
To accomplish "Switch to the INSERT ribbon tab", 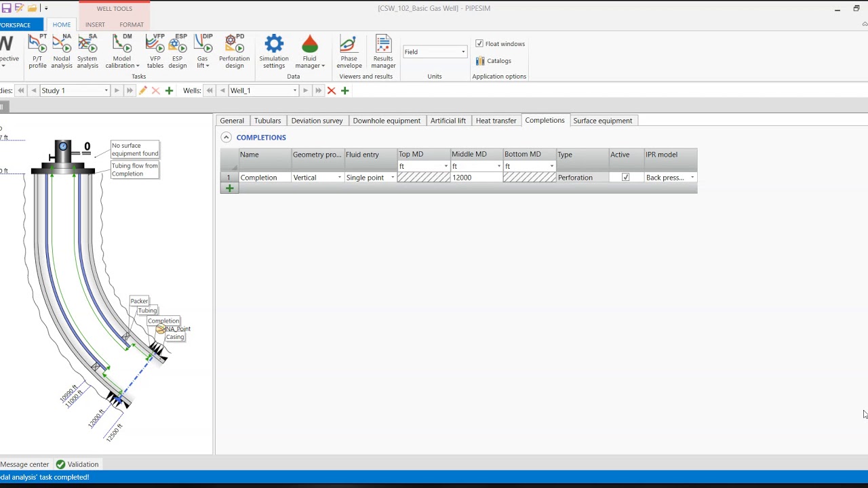I will (x=95, y=24).
